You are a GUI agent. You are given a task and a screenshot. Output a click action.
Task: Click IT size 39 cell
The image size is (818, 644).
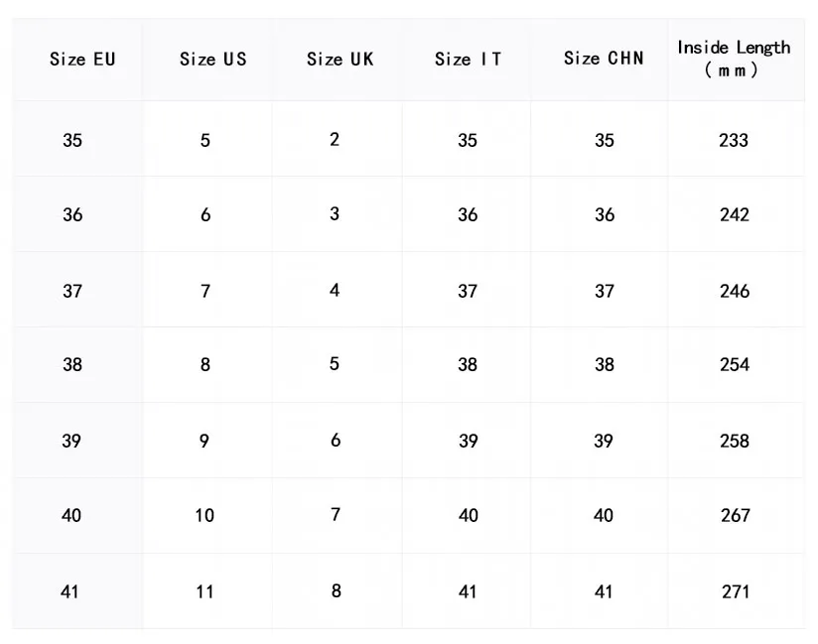468,441
